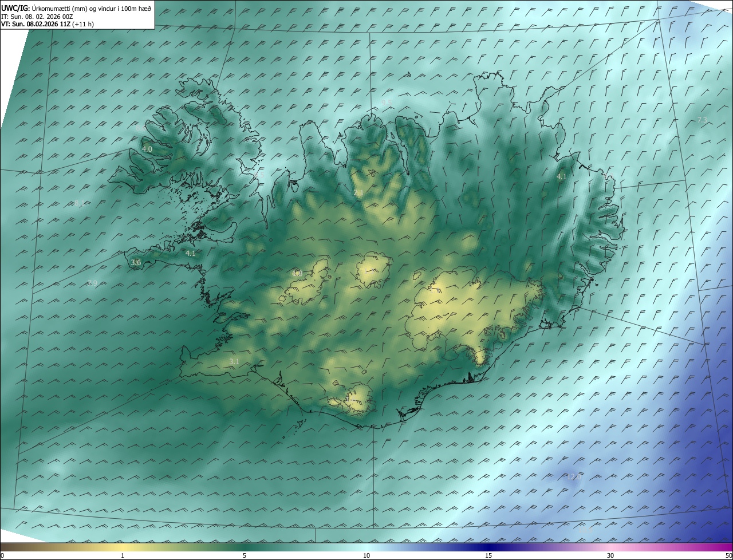This screenshot has width=733, height=560.
Task: Click the 4.1 value on Snæfellsnes peninsula
Action: tap(191, 253)
